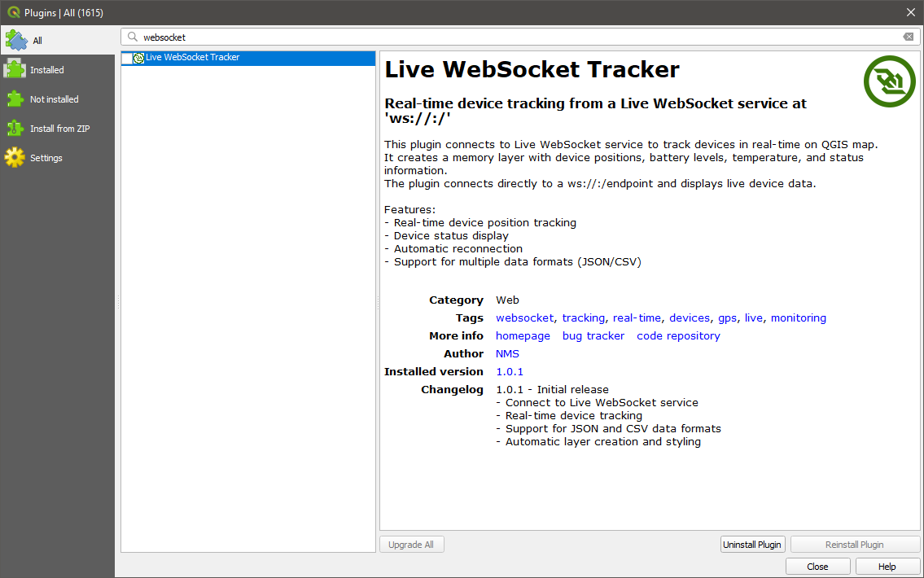Click the changelog line 1.0.1 Initial release
Viewport: 924px width, 578px height.
[552, 389]
